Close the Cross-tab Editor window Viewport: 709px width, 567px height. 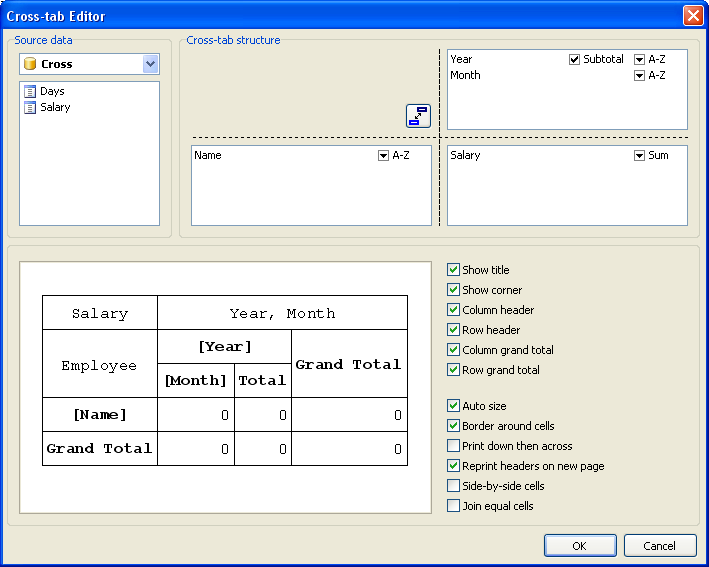[x=692, y=16]
